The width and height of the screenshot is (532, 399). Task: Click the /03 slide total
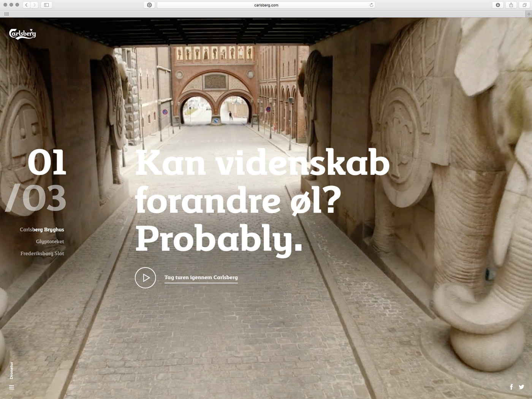(x=36, y=198)
